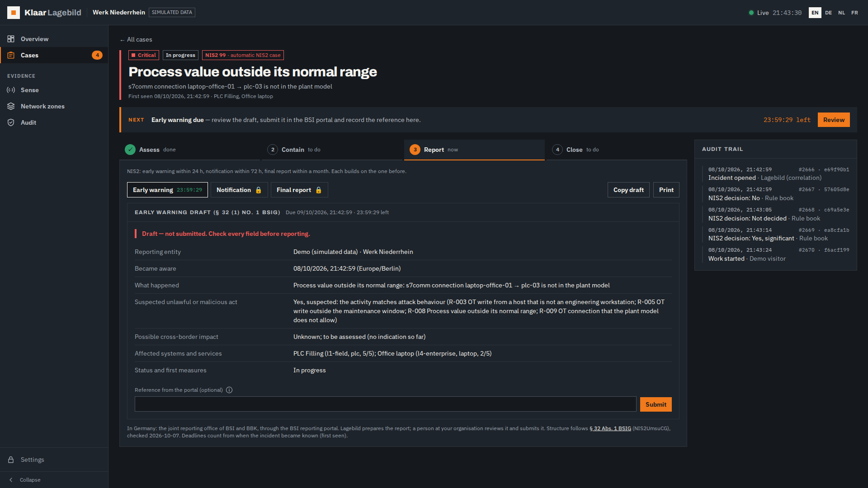Viewport: 868px width, 488px height.
Task: Switch language to NL
Action: click(841, 13)
